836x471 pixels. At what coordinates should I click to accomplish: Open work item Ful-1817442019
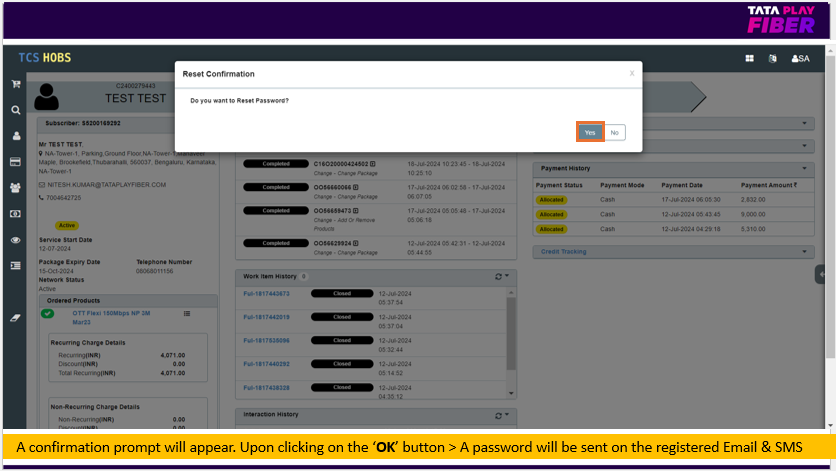[x=267, y=317]
